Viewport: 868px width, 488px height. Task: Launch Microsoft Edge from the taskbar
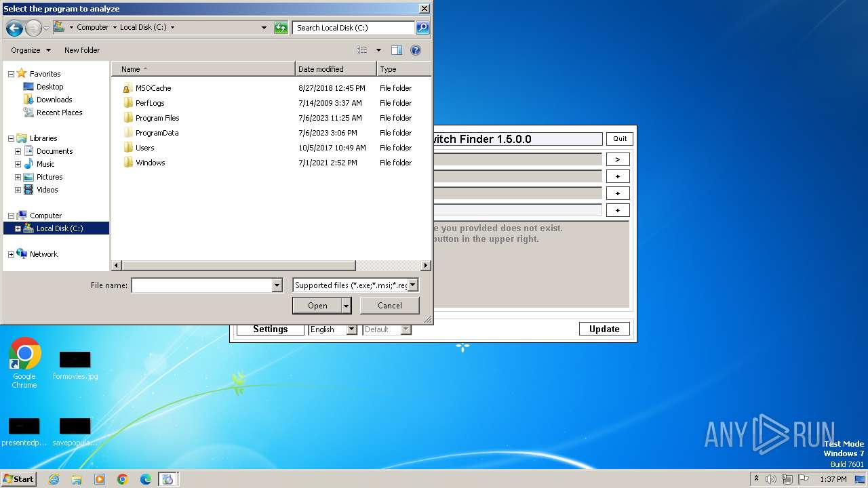[146, 479]
